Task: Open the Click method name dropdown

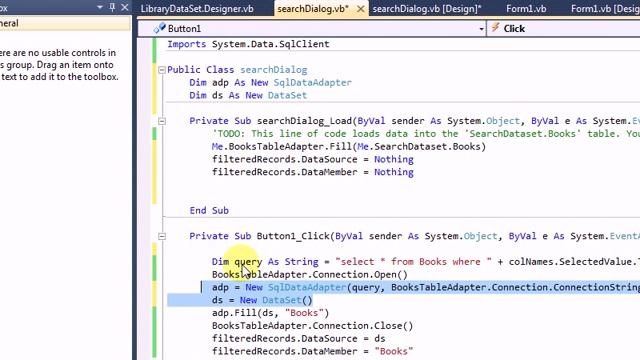Action: 563,29
